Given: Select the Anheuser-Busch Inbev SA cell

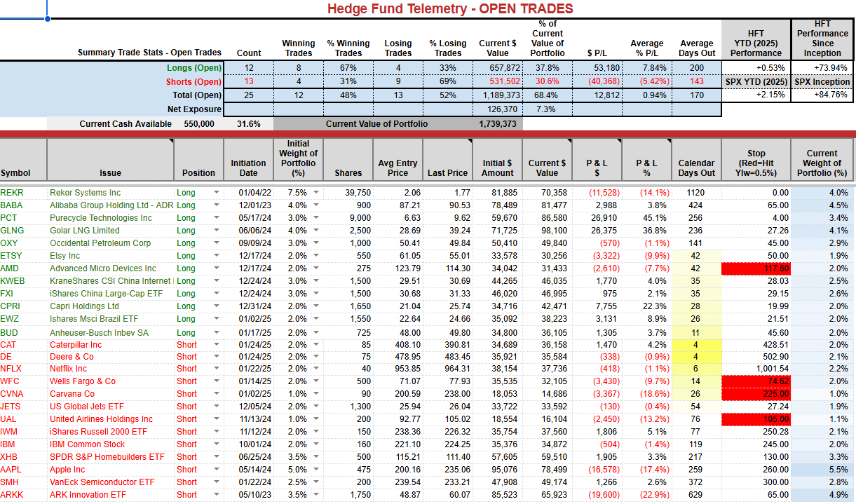Looking at the screenshot, I should click(x=110, y=333).
